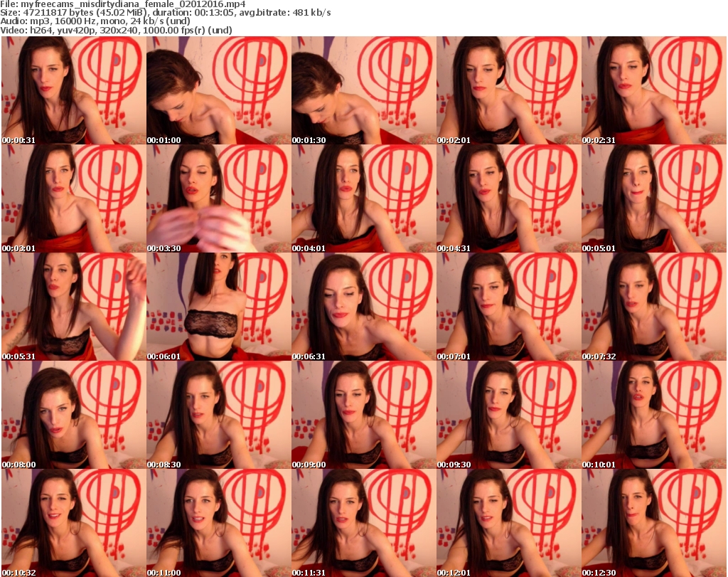
Task: Select the thumbnail frame stamped 00:01:00
Action: [x=219, y=90]
